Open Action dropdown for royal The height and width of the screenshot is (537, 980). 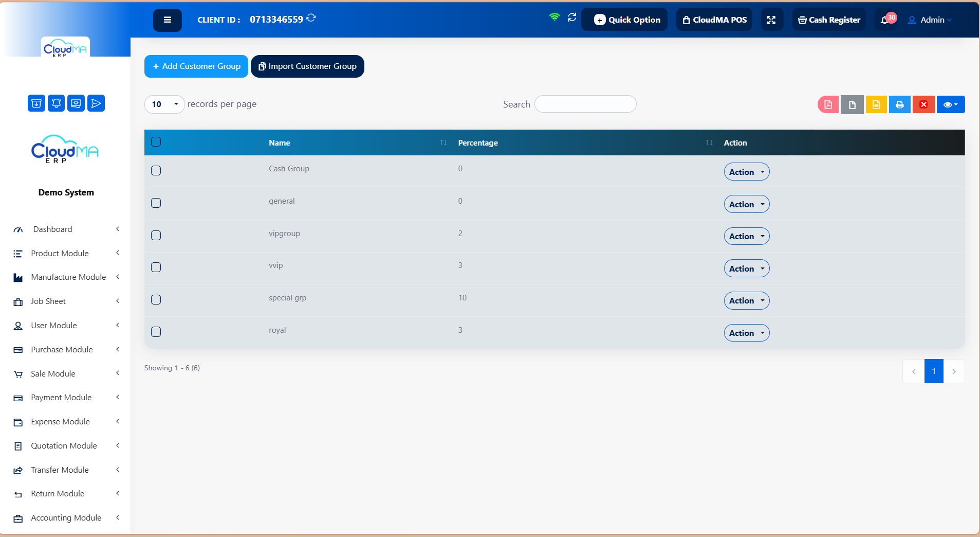tap(747, 333)
